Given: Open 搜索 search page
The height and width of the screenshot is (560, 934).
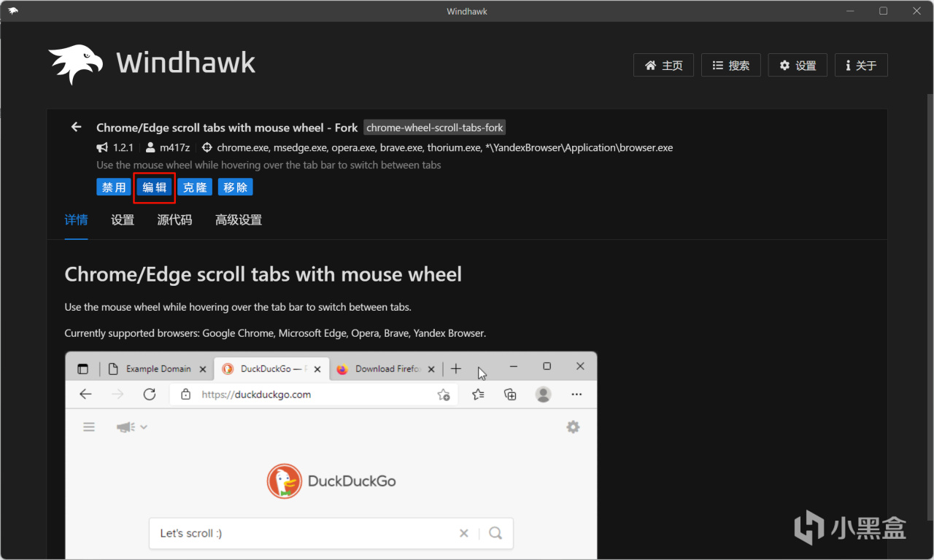Looking at the screenshot, I should 730,65.
